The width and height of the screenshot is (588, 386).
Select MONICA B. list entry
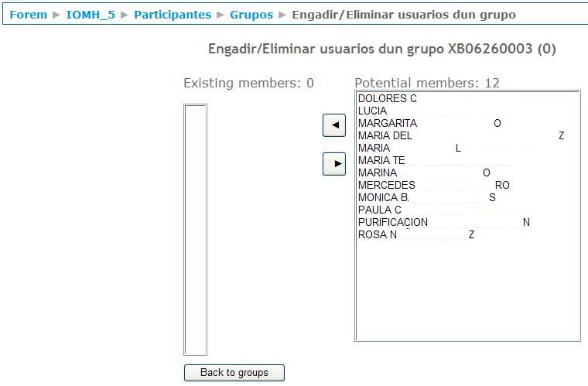point(383,198)
